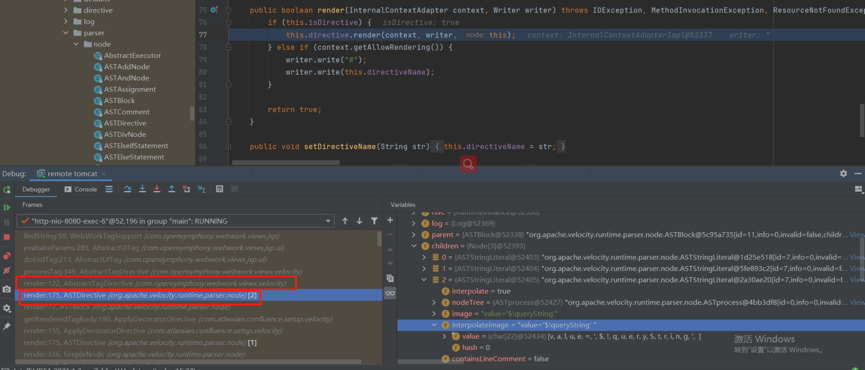This screenshot has height=370, width=865.
Task: Open the View Breakpoints dialog
Action: (x=7, y=256)
